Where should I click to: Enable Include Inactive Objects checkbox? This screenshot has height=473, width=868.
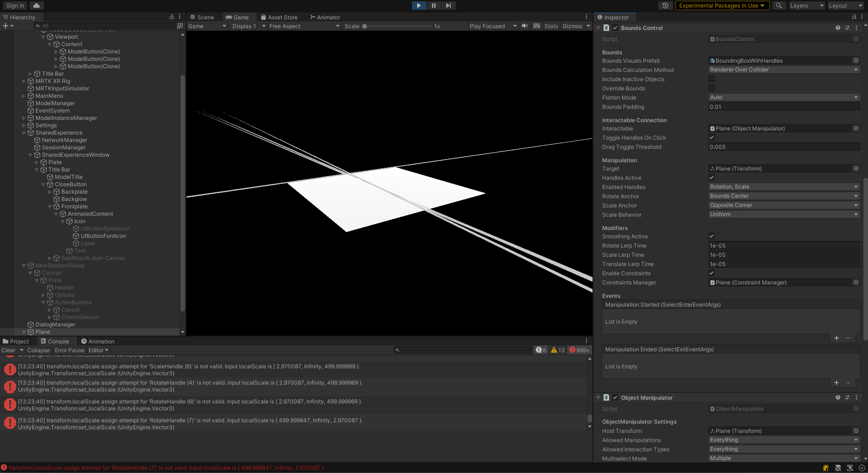[712, 79]
